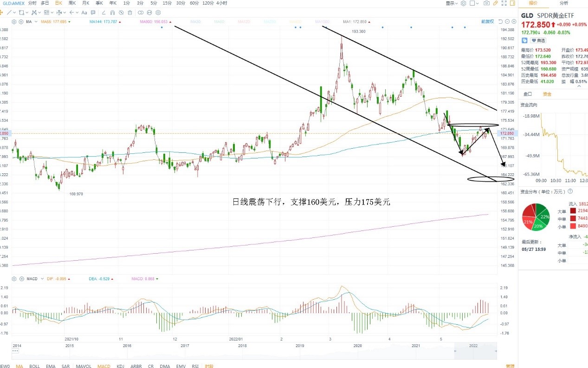
Task: Enable the EMV sub-indicator
Action: point(181,366)
